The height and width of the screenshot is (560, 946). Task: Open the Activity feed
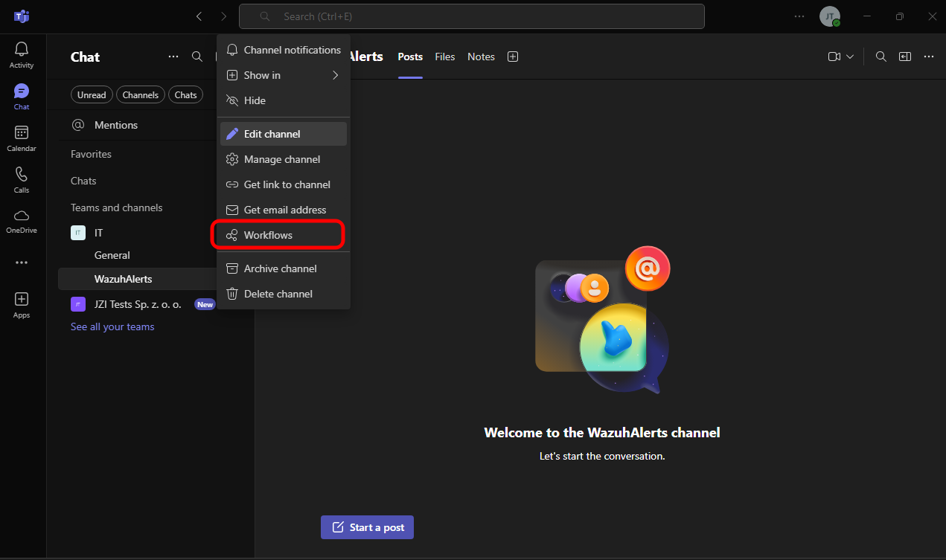[22, 56]
